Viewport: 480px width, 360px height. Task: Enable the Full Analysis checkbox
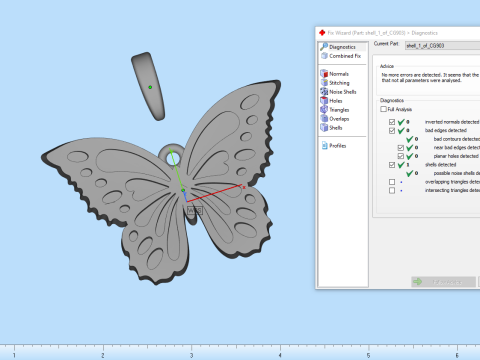tap(384, 109)
